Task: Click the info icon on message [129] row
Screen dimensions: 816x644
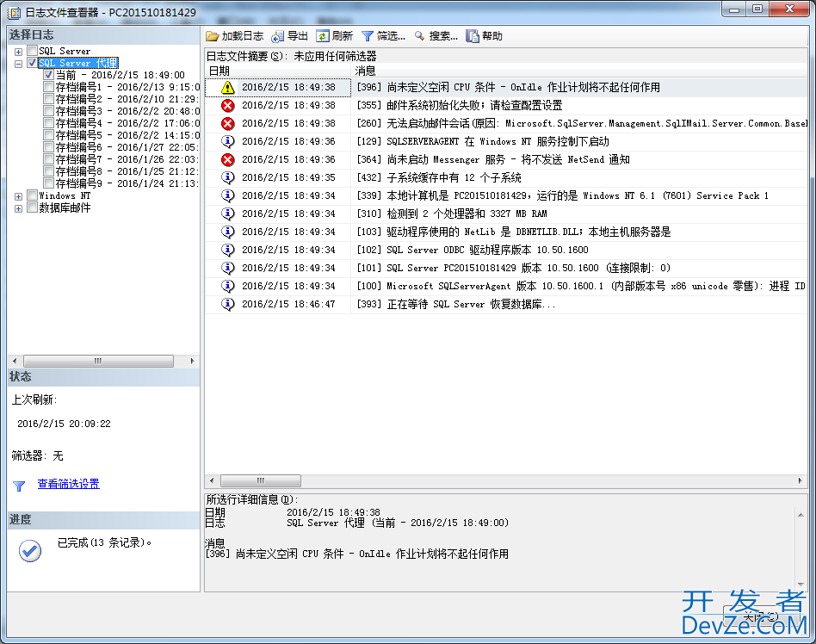Action: [227, 141]
